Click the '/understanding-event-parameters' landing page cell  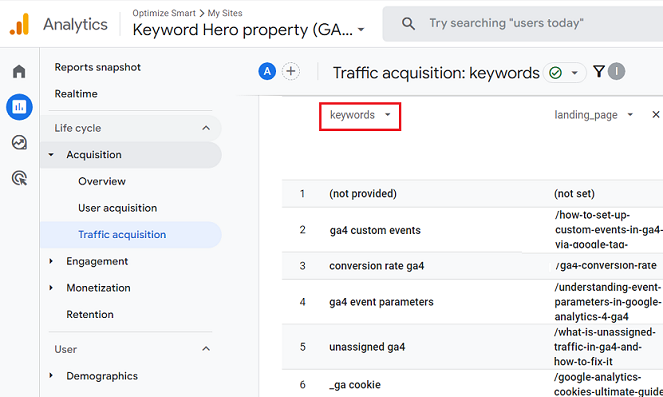[608, 302]
